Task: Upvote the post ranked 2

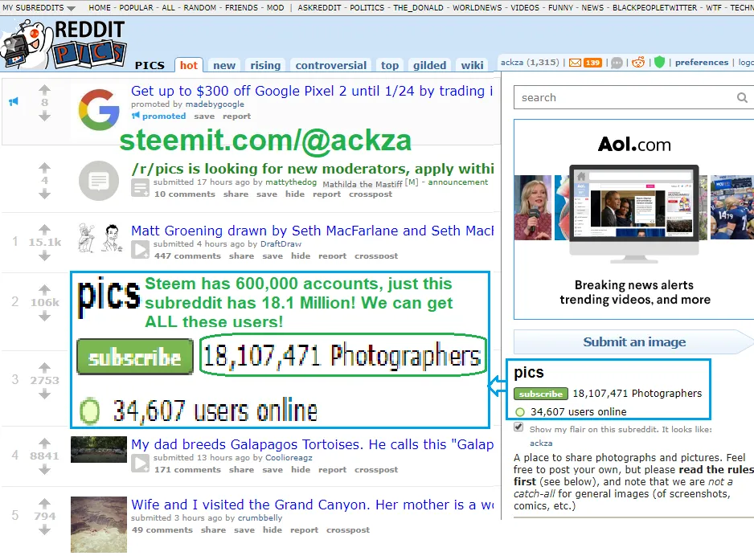Action: (44, 289)
